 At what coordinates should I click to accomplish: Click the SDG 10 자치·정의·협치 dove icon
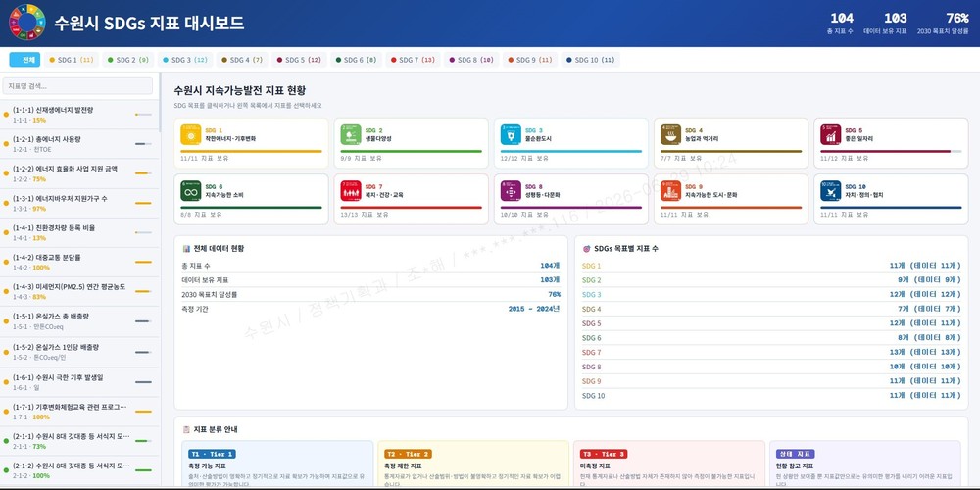point(831,191)
